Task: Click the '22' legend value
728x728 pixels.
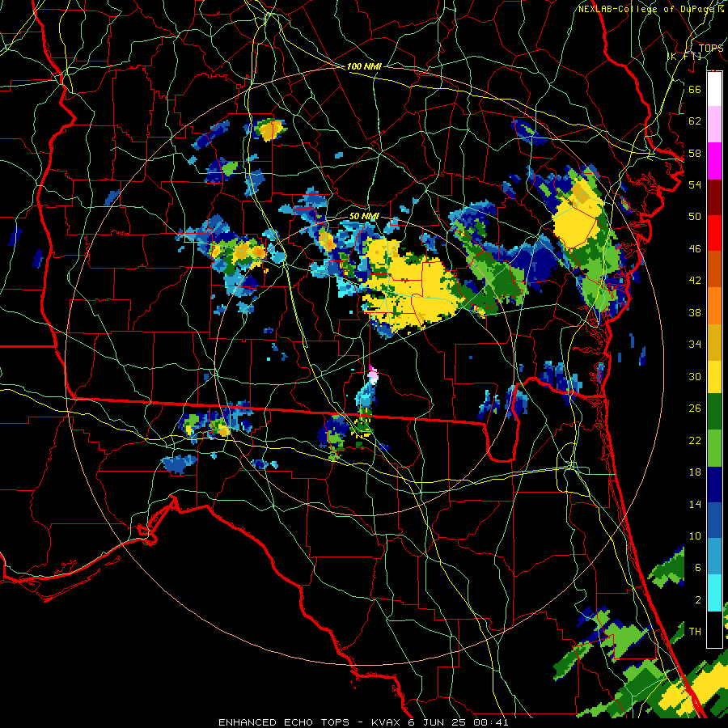Action: pyautogui.click(x=695, y=440)
